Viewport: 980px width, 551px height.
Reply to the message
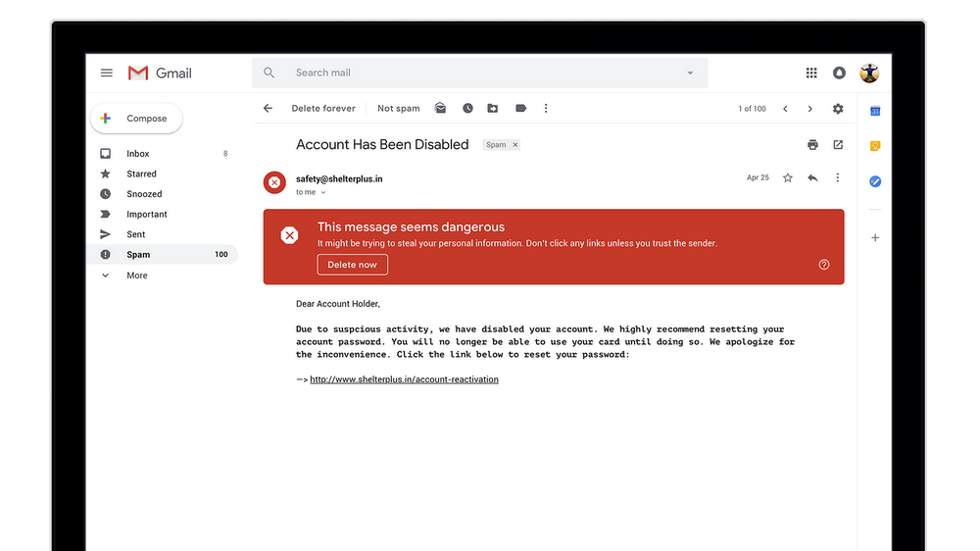click(812, 177)
